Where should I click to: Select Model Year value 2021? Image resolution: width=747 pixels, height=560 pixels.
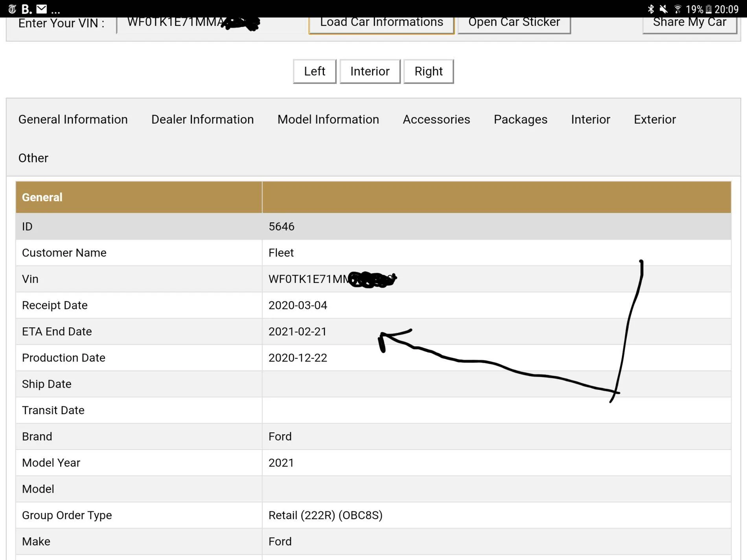pyautogui.click(x=281, y=463)
